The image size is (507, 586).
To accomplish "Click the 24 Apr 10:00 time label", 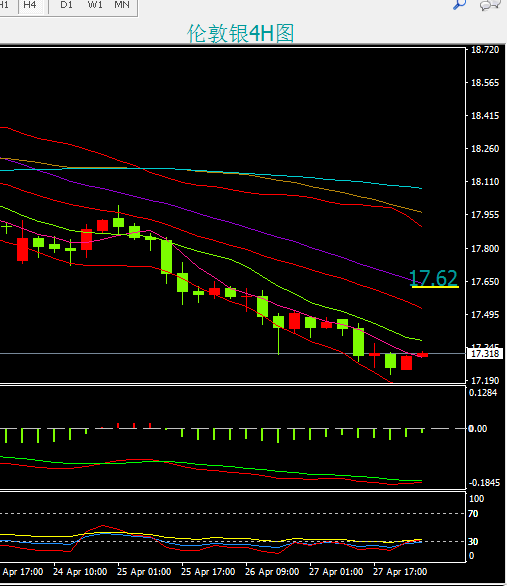I will 80,572.
